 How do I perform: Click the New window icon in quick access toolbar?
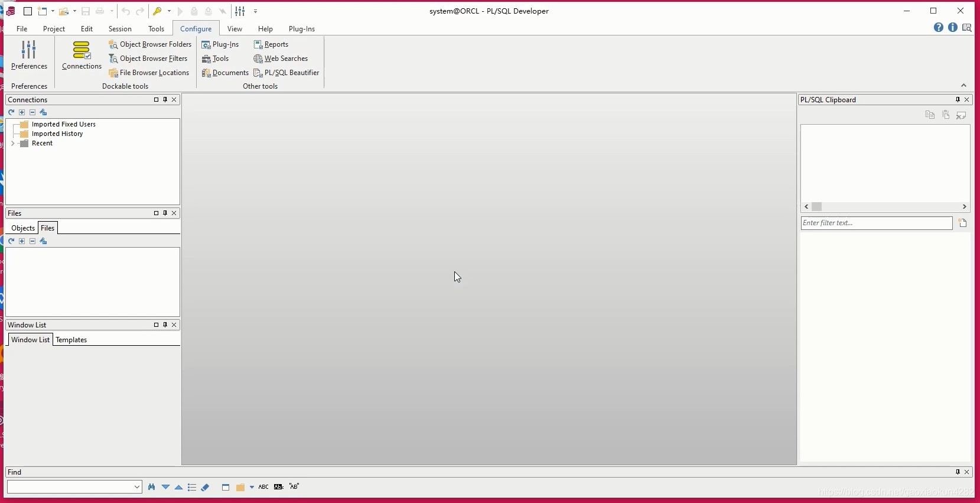(x=42, y=11)
